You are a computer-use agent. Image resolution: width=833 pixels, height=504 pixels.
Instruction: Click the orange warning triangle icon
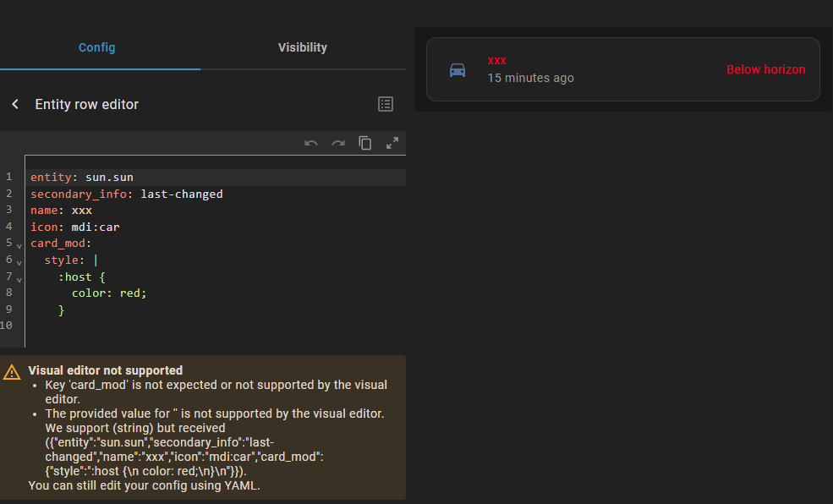pos(12,372)
